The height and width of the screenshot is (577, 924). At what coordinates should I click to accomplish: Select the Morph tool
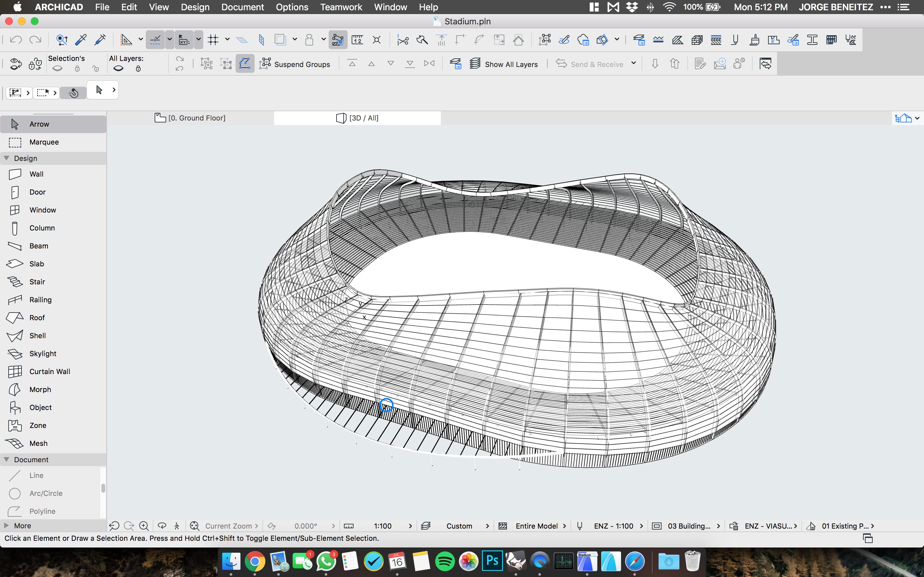[x=40, y=389]
